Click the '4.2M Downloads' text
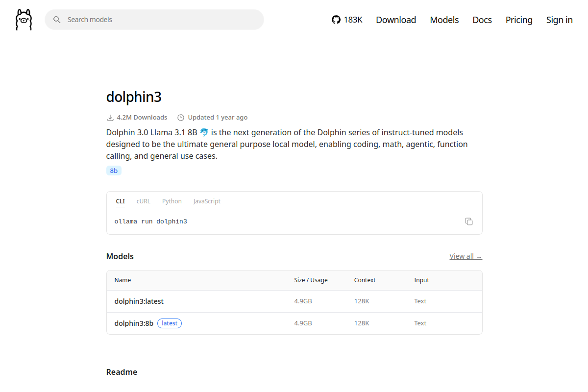Image resolution: width=588 pixels, height=392 pixels. [x=142, y=118]
